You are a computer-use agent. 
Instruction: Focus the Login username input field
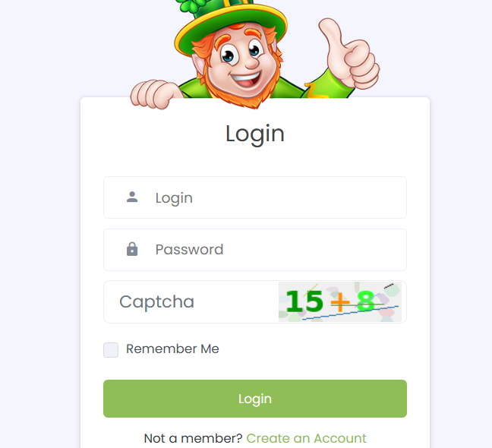click(x=273, y=197)
